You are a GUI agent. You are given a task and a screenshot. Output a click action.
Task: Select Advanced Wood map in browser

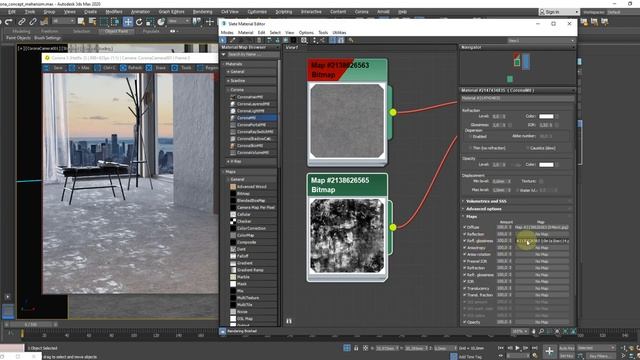pos(251,187)
